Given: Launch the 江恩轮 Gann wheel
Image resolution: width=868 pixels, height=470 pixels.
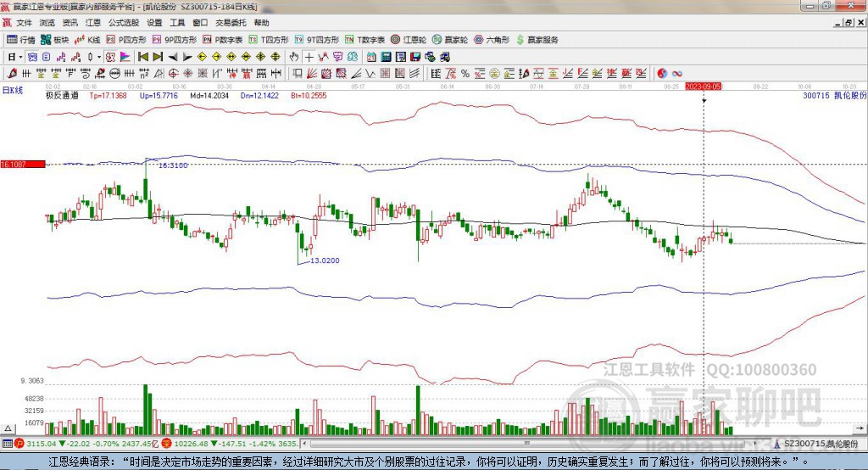Looking at the screenshot, I should coord(409,40).
